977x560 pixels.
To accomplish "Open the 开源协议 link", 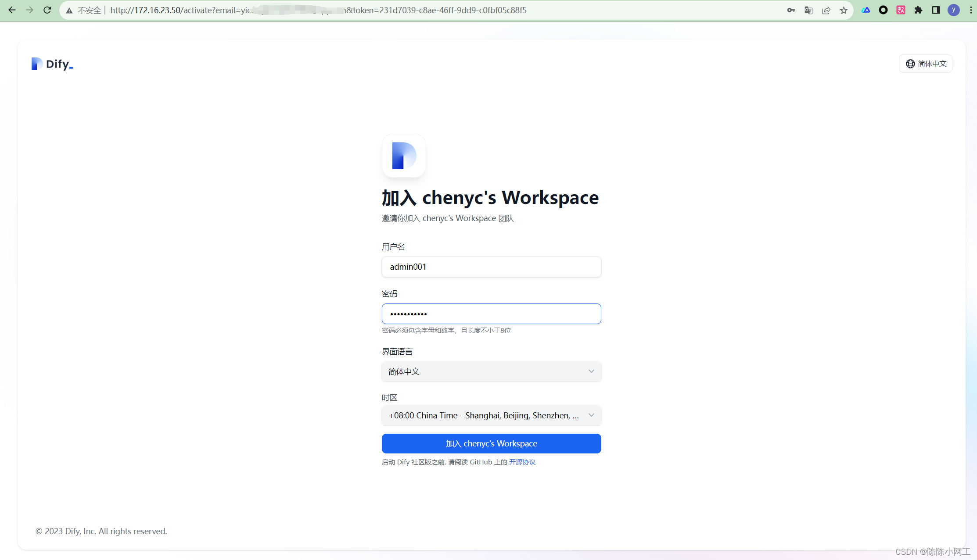I will [x=522, y=462].
